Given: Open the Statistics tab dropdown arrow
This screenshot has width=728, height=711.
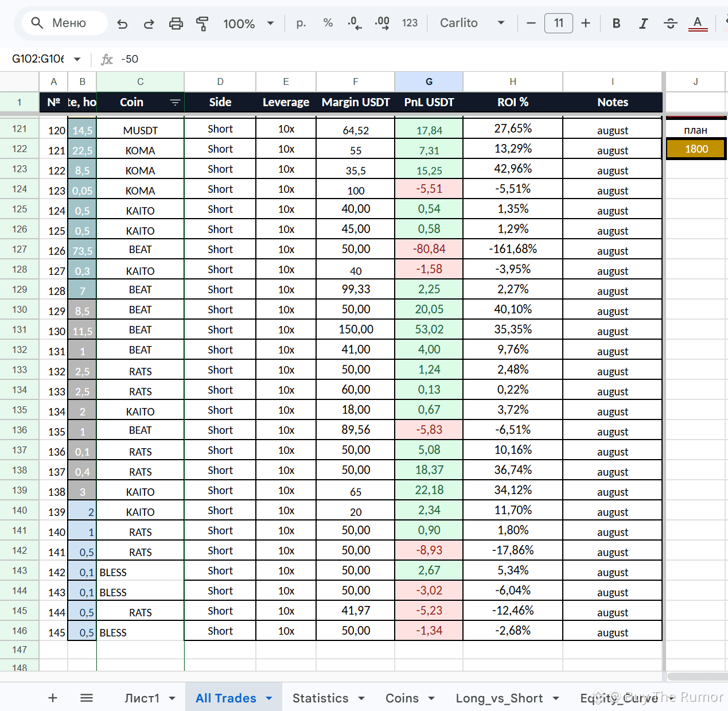Looking at the screenshot, I should pos(361,698).
